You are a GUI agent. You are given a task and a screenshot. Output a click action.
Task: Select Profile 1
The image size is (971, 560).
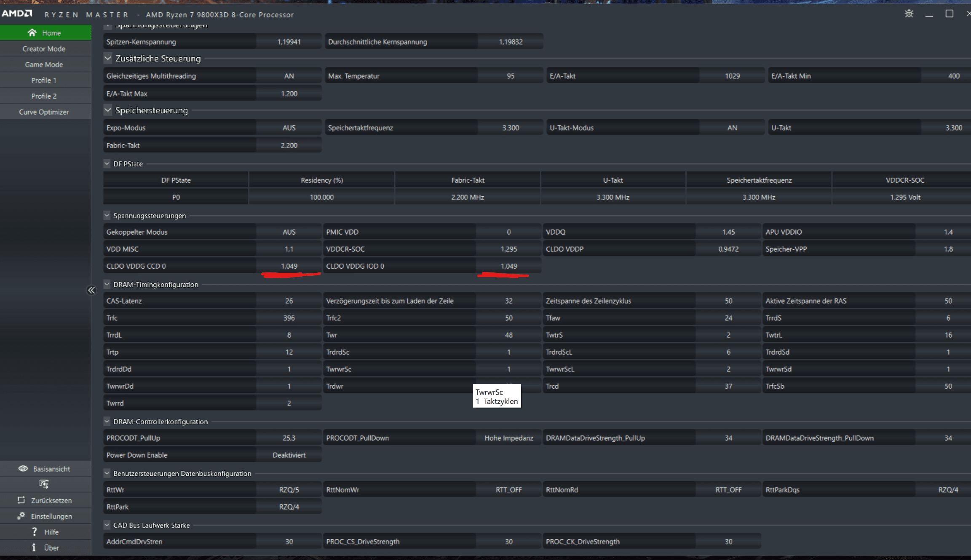pos(45,80)
